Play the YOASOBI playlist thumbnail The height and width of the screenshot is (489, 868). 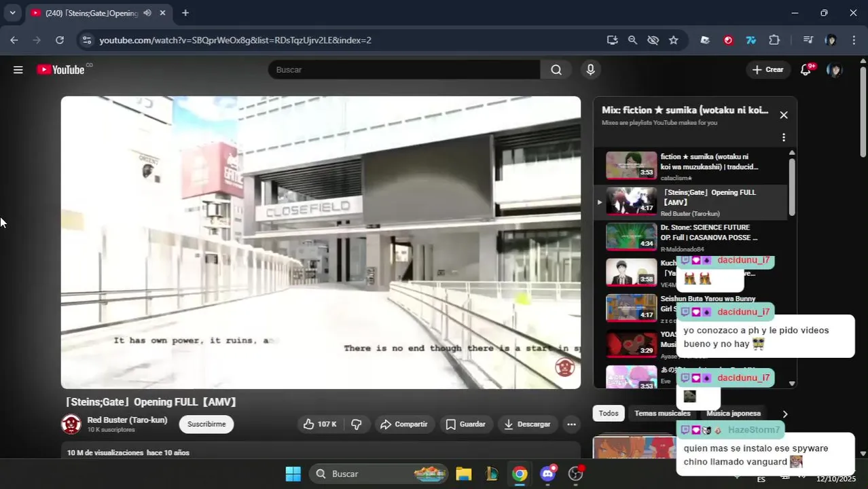click(x=631, y=344)
